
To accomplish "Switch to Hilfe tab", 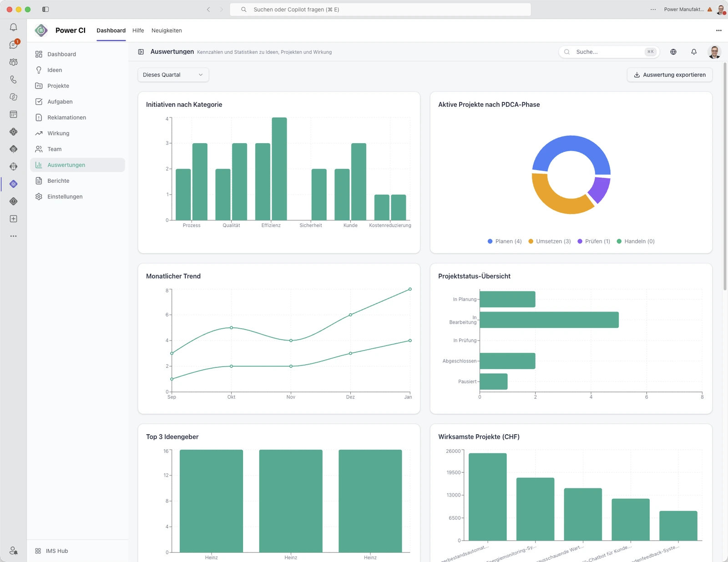I will coord(138,30).
